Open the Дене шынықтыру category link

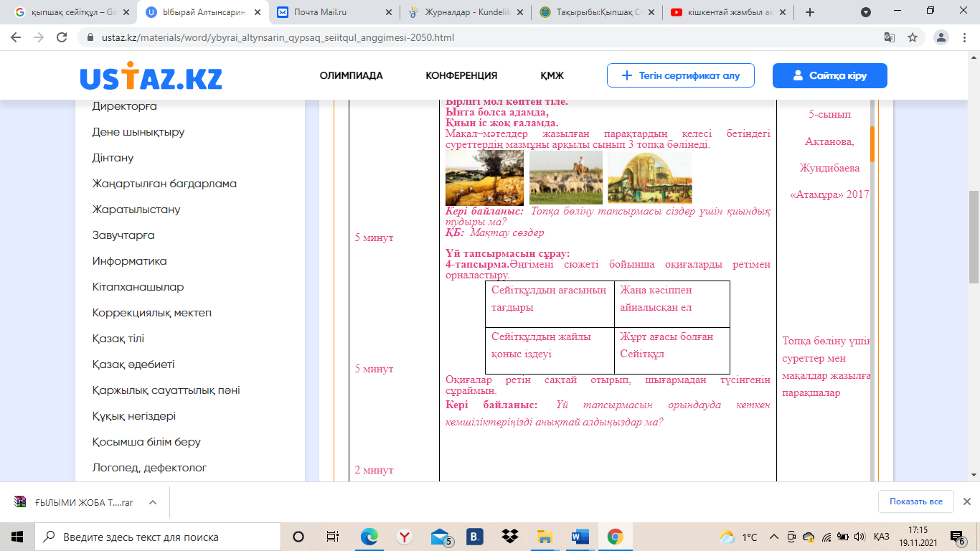tap(138, 132)
